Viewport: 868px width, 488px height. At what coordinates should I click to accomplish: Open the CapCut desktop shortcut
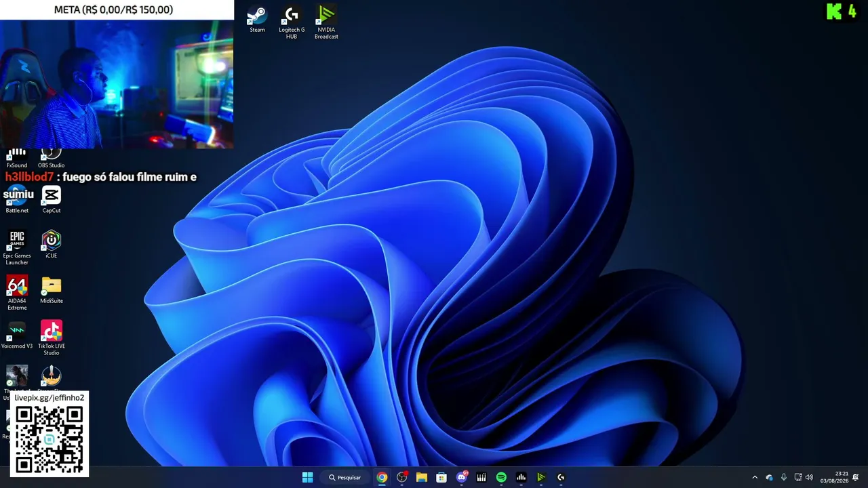pyautogui.click(x=52, y=200)
